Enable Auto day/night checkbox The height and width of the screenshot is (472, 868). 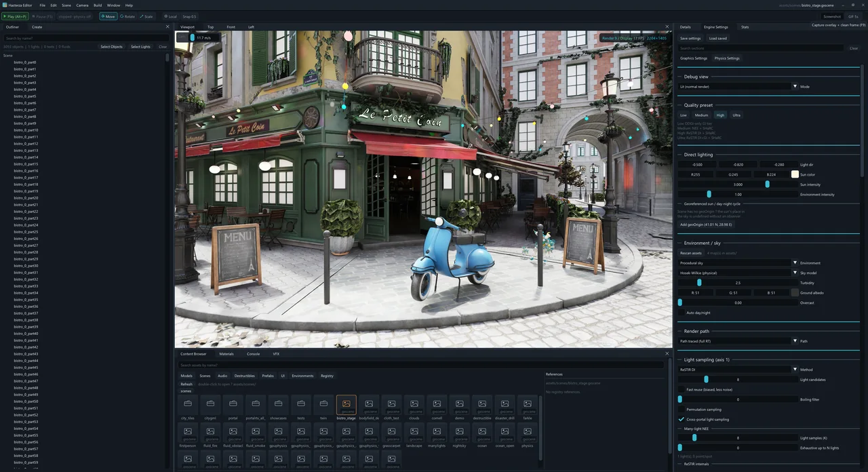point(681,313)
